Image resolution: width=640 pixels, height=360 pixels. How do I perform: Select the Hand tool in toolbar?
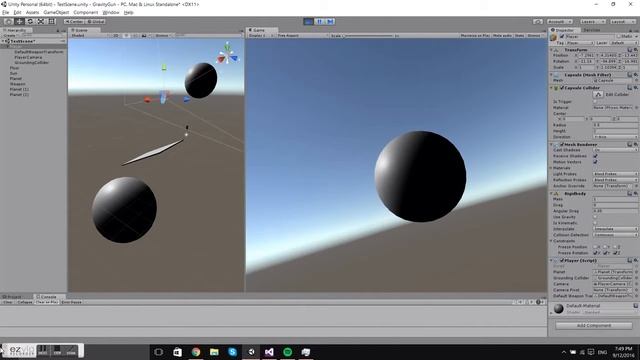tap(9, 21)
